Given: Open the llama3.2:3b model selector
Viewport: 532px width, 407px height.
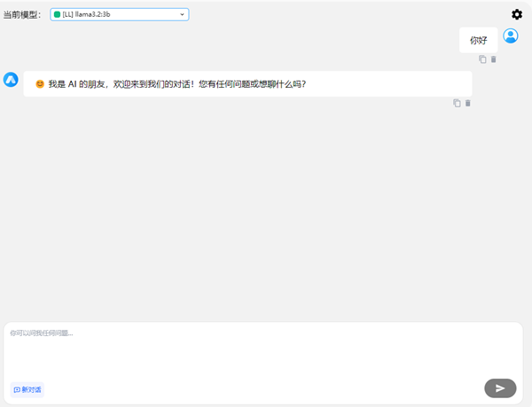Looking at the screenshot, I should pyautogui.click(x=120, y=14).
